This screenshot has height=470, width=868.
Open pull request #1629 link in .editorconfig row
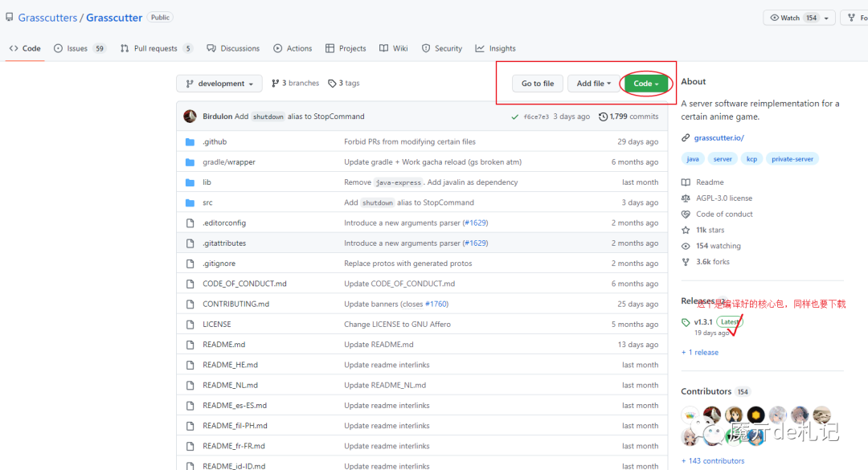(x=476, y=223)
